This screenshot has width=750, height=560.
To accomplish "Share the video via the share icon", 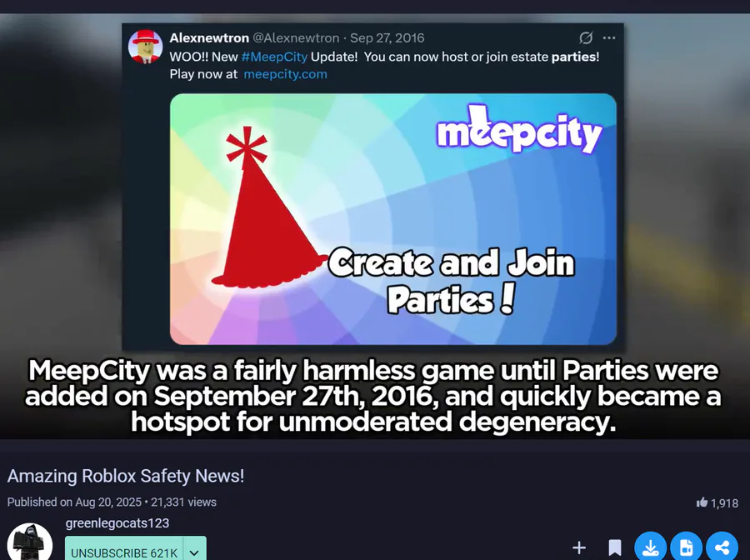I will coord(722,546).
